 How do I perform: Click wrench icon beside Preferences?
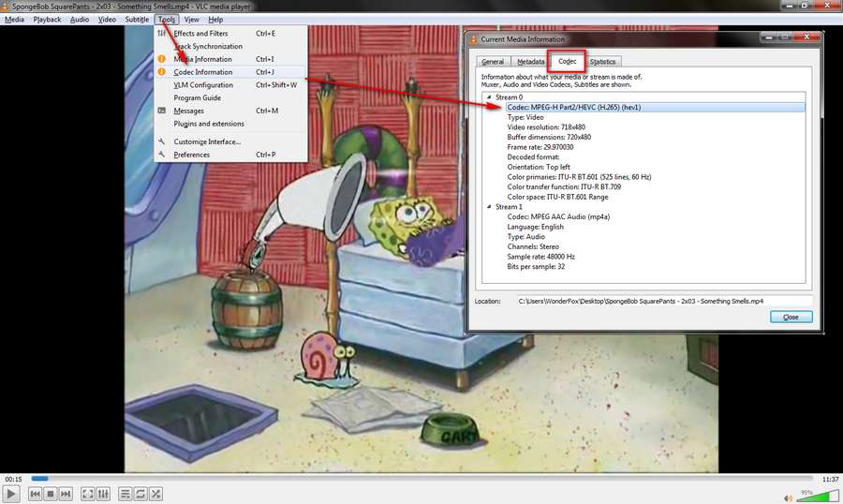pyautogui.click(x=161, y=154)
